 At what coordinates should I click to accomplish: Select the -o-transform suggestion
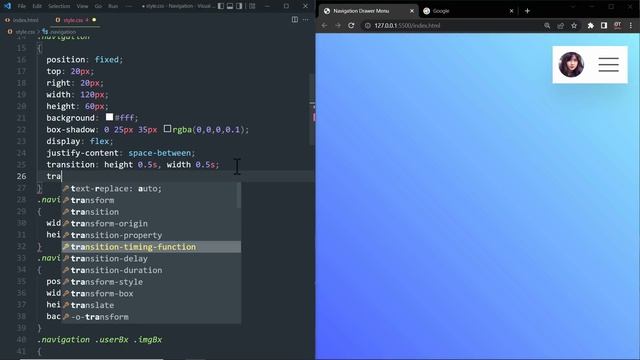[151, 317]
